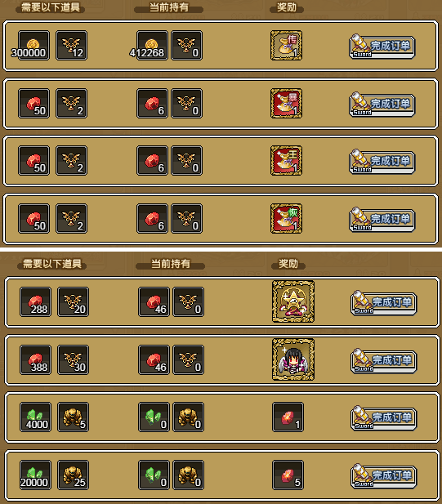The height and width of the screenshot is (504, 442).
Task: Select the red bag reward marked 暴
Action: pos(286,103)
